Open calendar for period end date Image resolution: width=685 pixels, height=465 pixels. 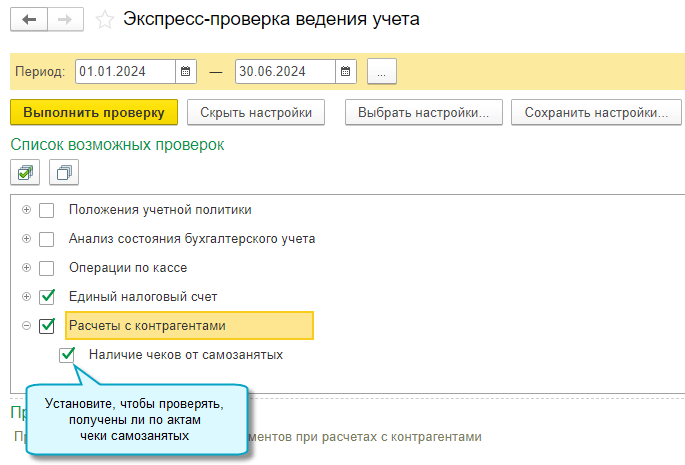point(345,71)
